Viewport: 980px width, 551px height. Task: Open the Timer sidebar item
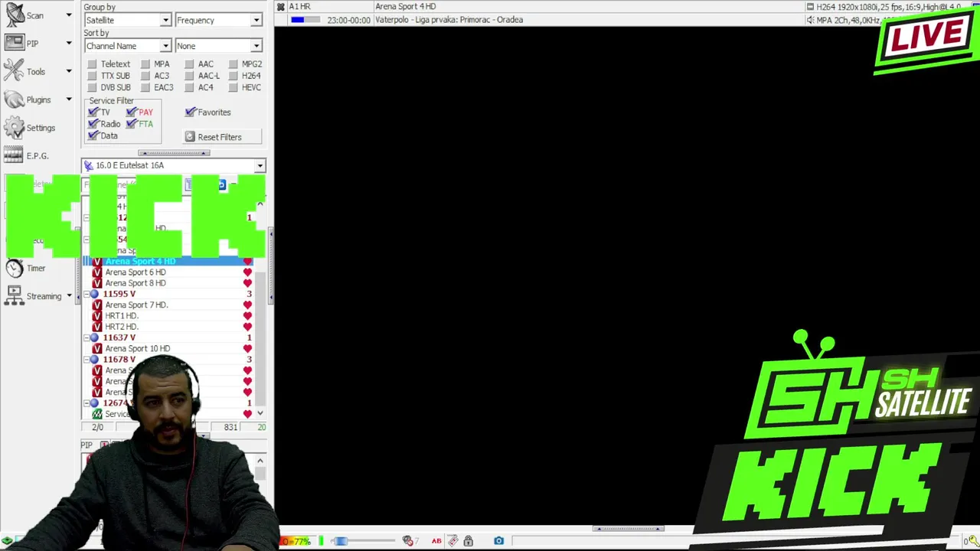pos(25,268)
